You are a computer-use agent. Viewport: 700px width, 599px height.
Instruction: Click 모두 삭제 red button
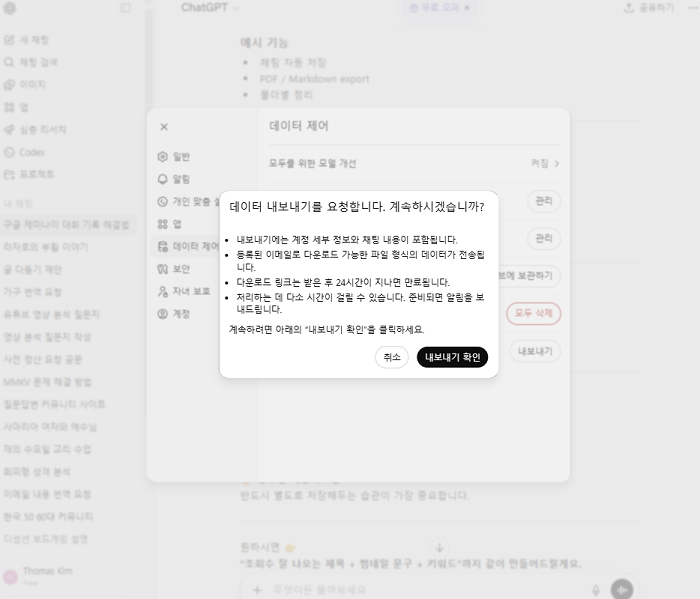(533, 313)
